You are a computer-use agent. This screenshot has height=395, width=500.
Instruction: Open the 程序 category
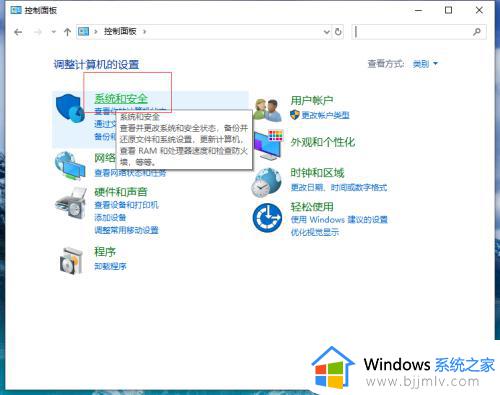(105, 251)
